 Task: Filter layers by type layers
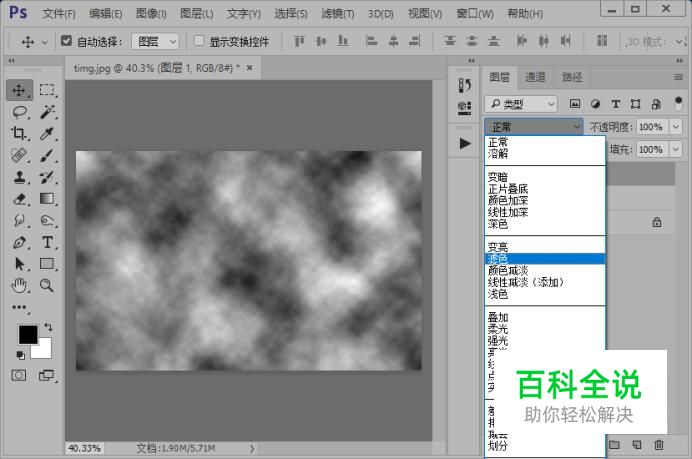pos(616,104)
